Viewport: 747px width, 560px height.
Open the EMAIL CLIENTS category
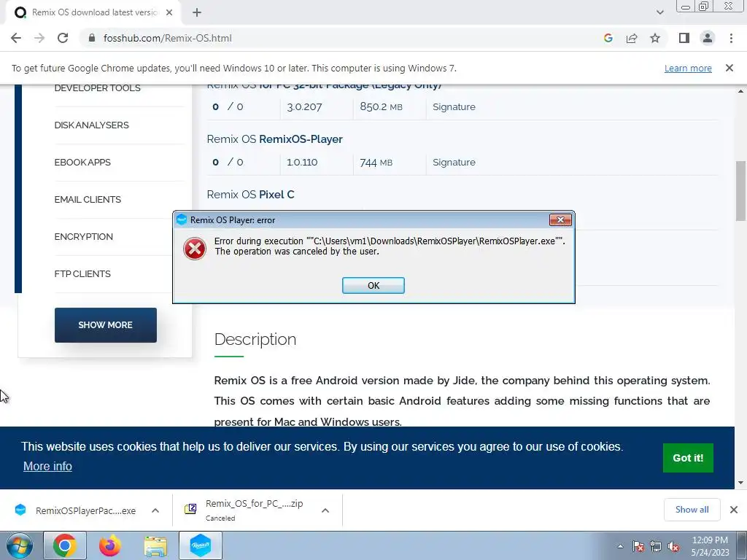pos(88,200)
